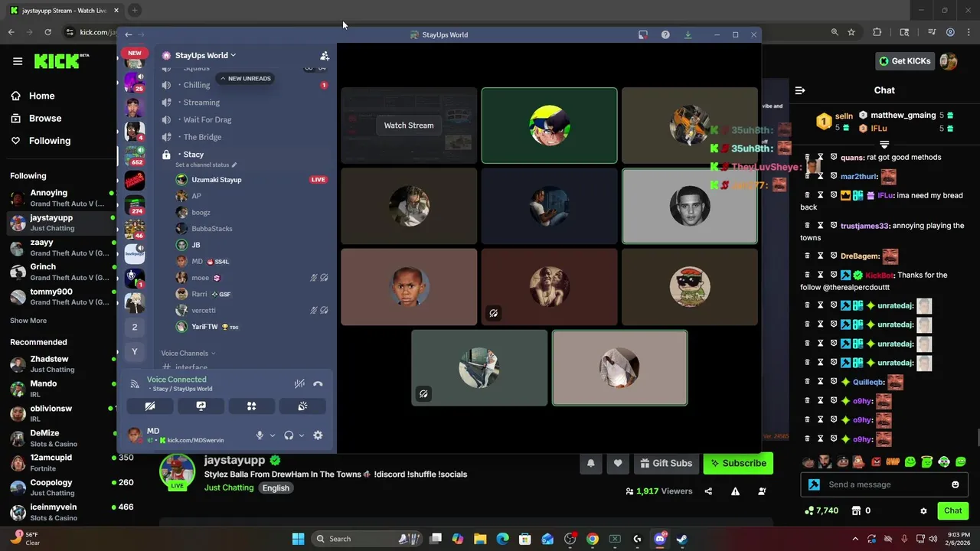Open Annoying channel in Following list

tap(60, 198)
